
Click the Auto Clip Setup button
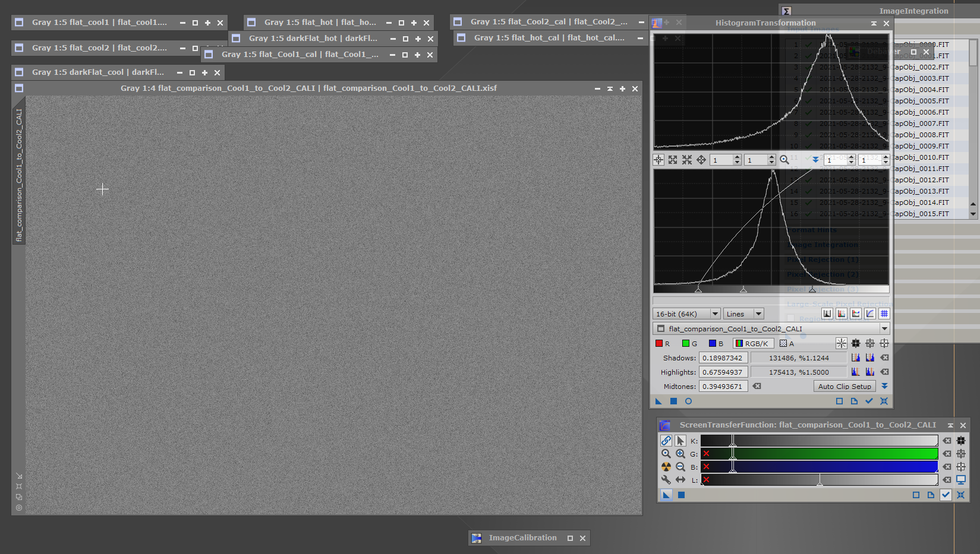tap(844, 386)
